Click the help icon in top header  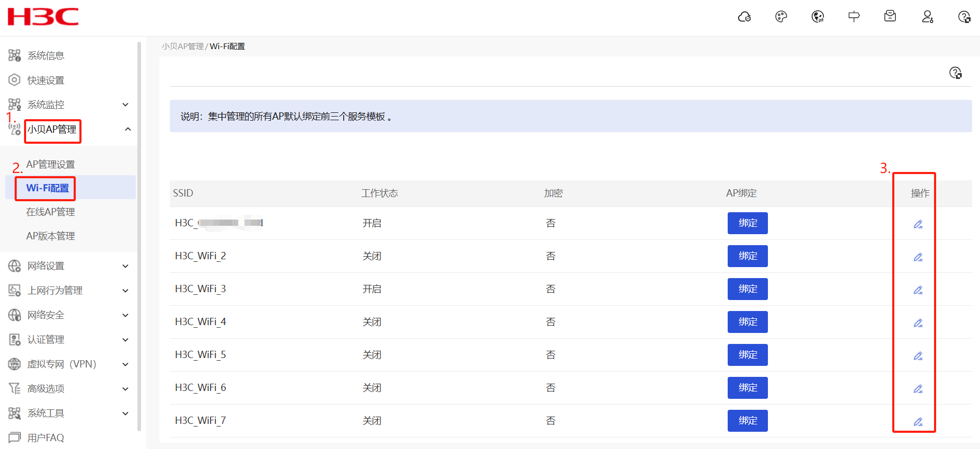coord(964,17)
